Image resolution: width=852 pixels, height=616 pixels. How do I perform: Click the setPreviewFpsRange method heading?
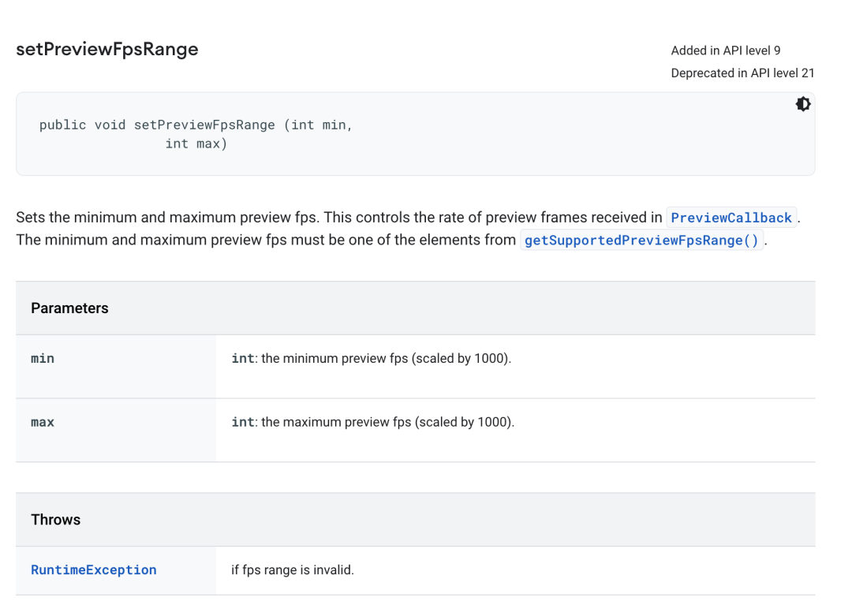point(107,50)
